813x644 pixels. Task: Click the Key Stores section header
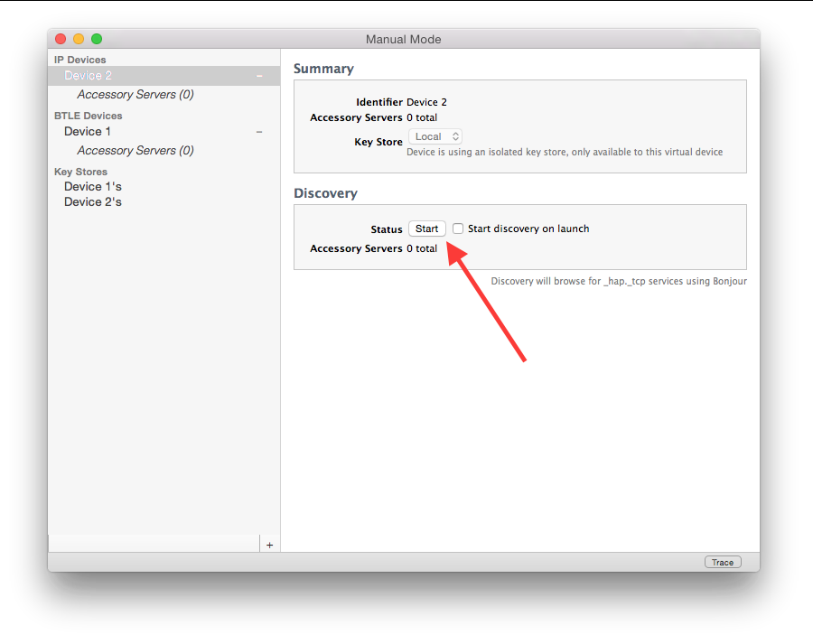coord(81,172)
